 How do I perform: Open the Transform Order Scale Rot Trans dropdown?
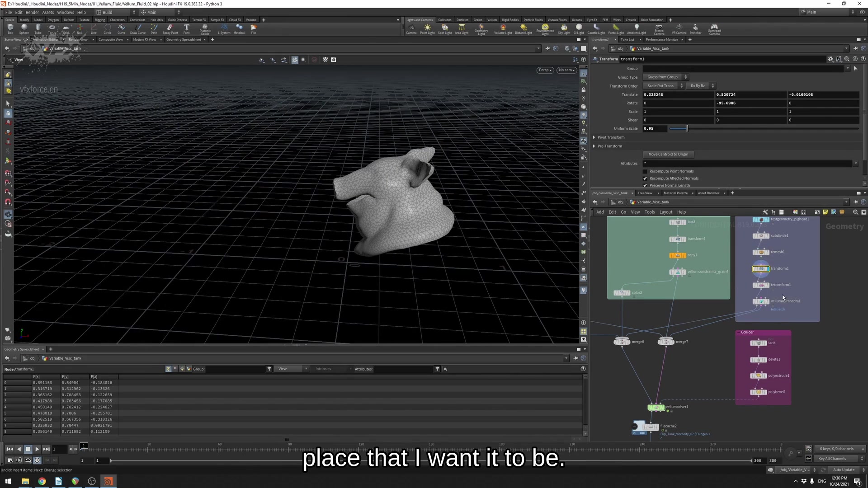[x=664, y=86]
